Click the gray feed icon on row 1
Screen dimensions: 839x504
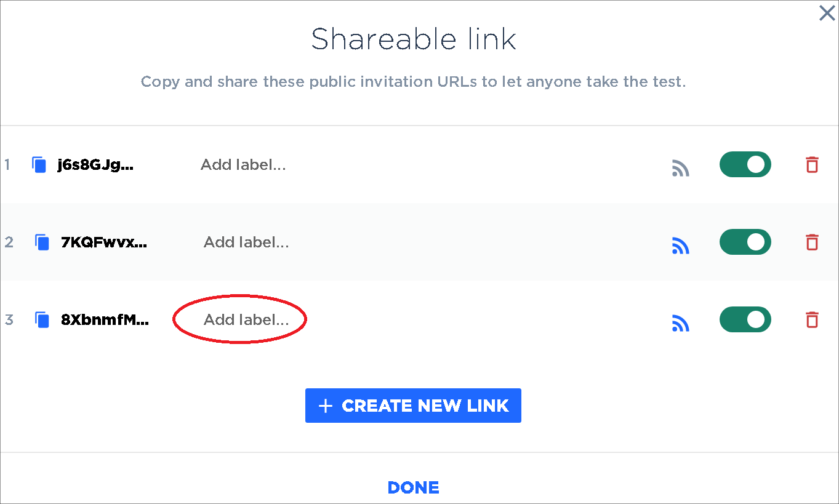point(680,169)
